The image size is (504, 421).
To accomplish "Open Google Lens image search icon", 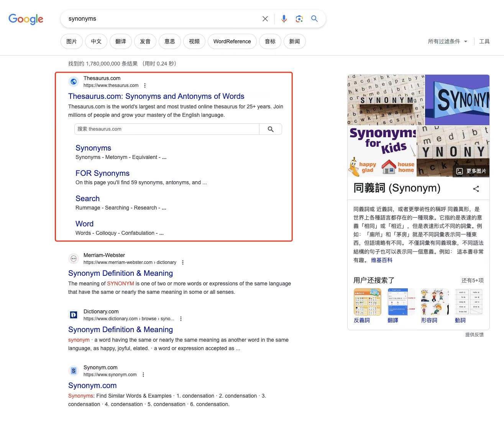I will click(299, 19).
